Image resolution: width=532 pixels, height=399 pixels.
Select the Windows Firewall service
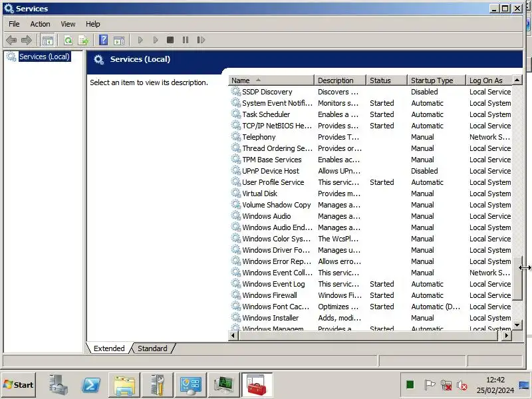point(371,295)
